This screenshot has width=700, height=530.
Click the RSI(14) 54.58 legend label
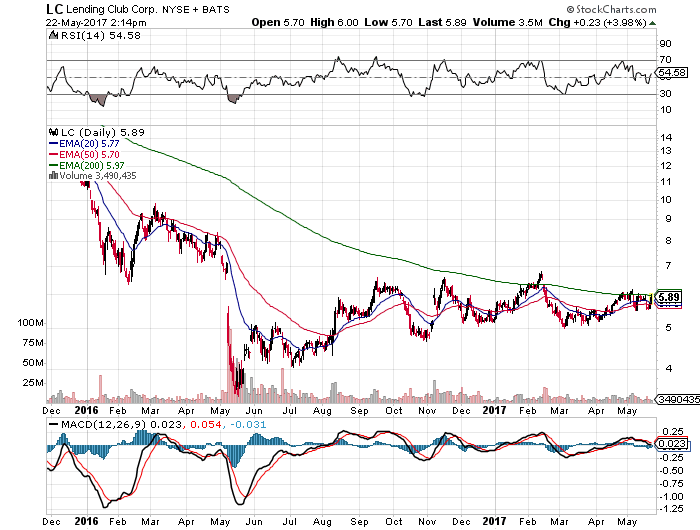[100, 35]
